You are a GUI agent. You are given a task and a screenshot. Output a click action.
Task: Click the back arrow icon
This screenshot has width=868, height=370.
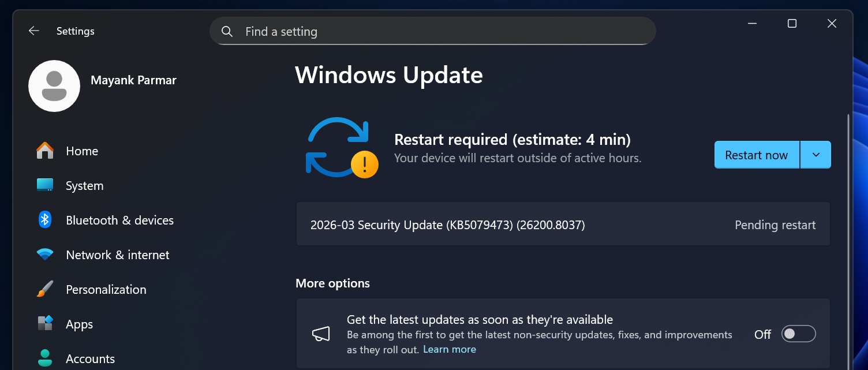tap(34, 31)
